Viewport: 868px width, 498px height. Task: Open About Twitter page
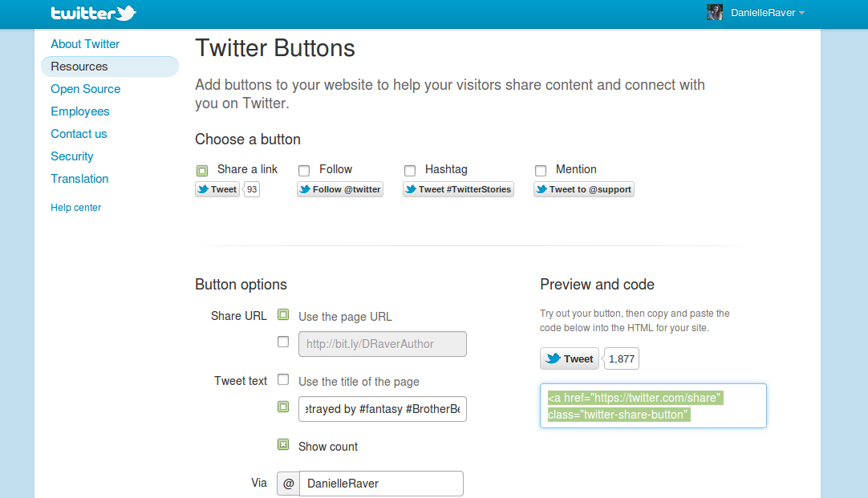(85, 44)
